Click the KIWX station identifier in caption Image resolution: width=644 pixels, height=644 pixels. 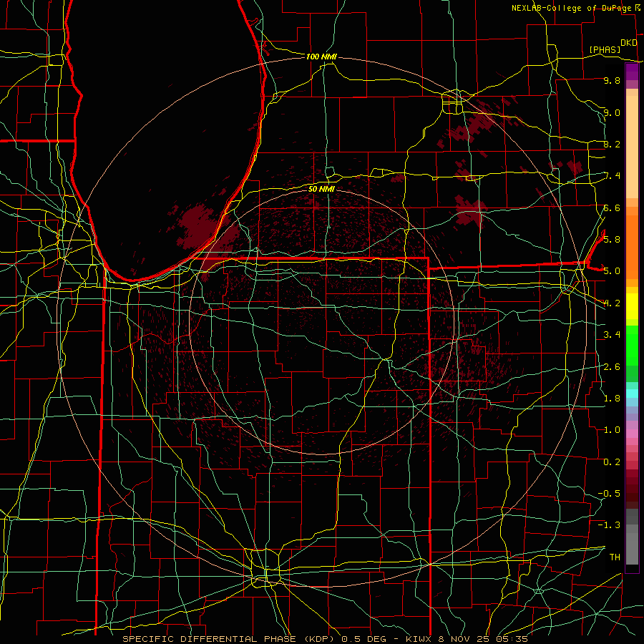tap(418, 639)
